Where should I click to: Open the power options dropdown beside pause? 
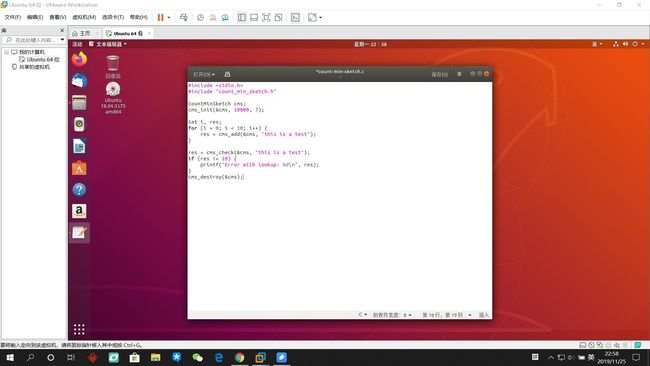tap(169, 17)
